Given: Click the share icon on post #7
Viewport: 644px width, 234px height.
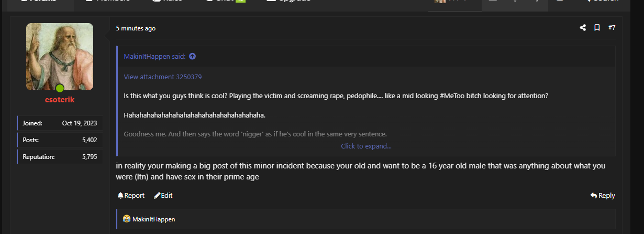Looking at the screenshot, I should pos(583,28).
